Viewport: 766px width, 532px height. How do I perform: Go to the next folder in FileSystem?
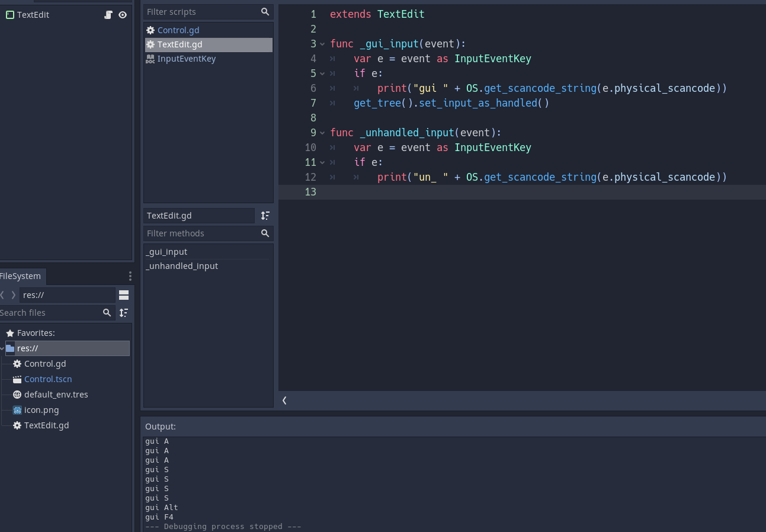14,295
